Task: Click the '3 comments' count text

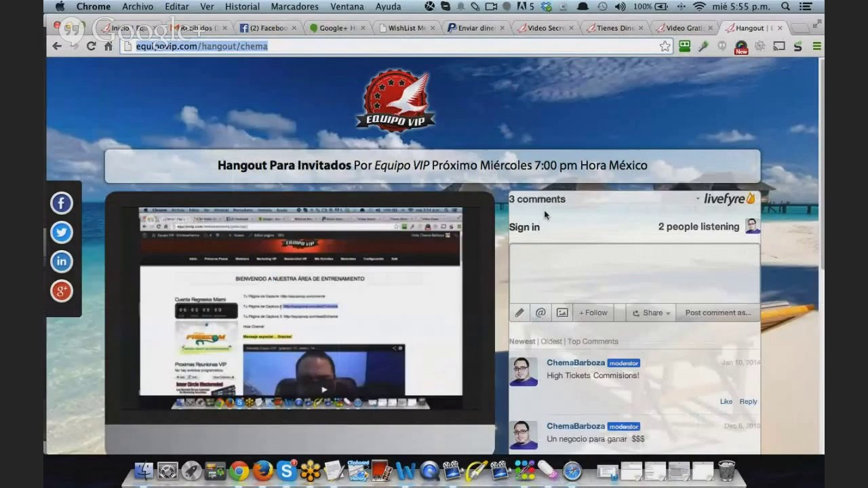Action: pyautogui.click(x=537, y=199)
